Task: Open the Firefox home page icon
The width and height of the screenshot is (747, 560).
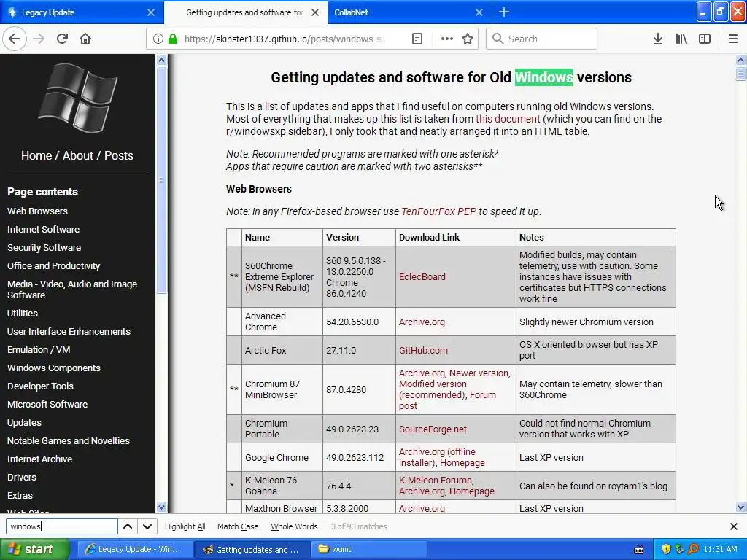Action: point(85,39)
